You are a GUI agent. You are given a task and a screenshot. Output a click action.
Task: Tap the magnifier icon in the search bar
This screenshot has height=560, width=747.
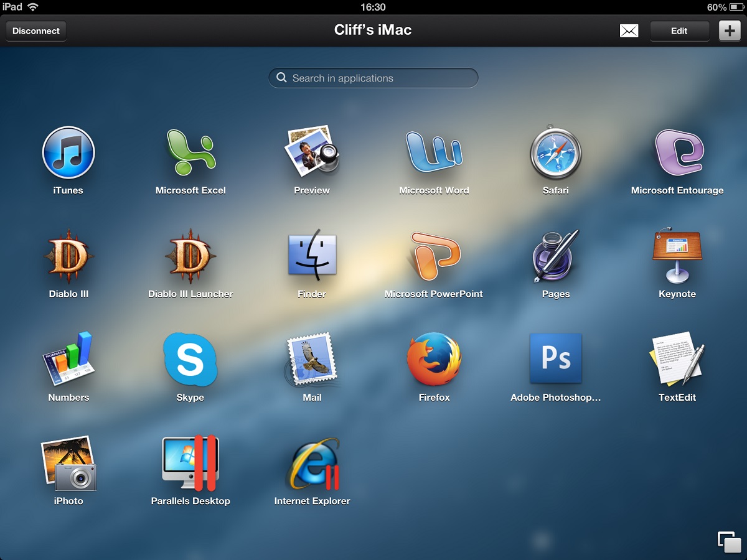(281, 78)
